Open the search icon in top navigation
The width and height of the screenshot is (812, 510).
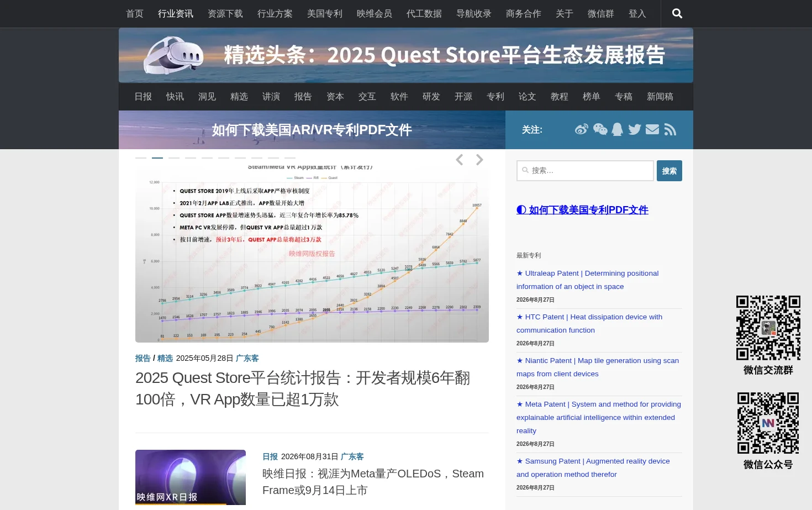click(677, 14)
